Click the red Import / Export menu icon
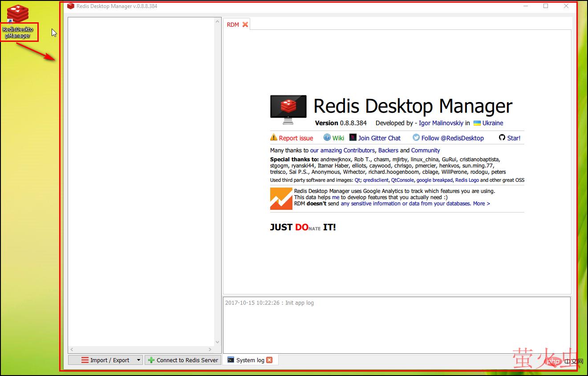Image resolution: width=588 pixels, height=376 pixels. (x=85, y=360)
